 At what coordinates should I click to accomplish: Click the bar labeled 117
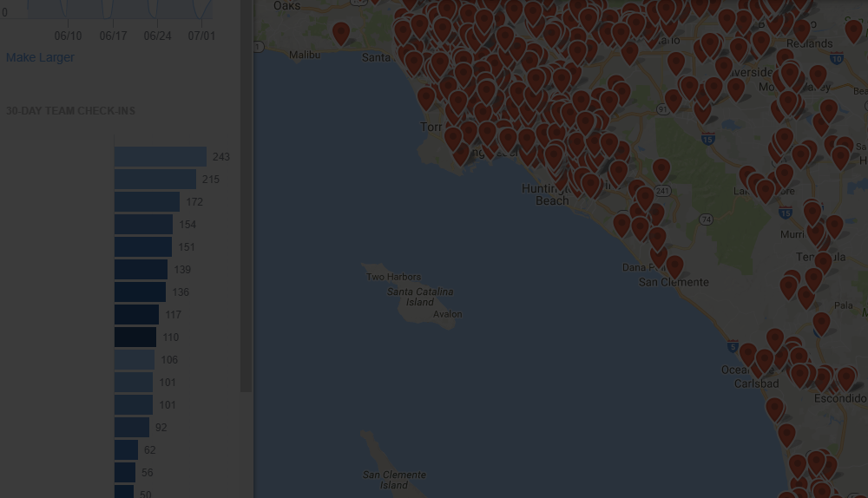click(x=137, y=315)
